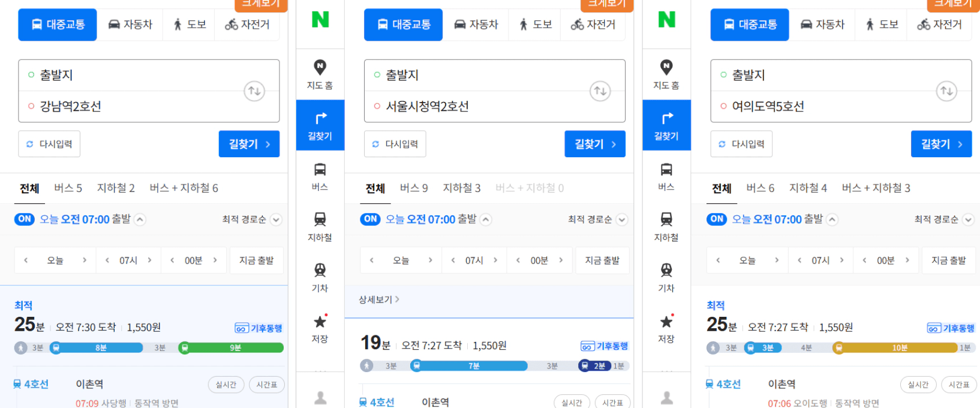The image size is (980, 408).
Task: Click 기후동행 badge on the 19분 route
Action: coord(604,346)
